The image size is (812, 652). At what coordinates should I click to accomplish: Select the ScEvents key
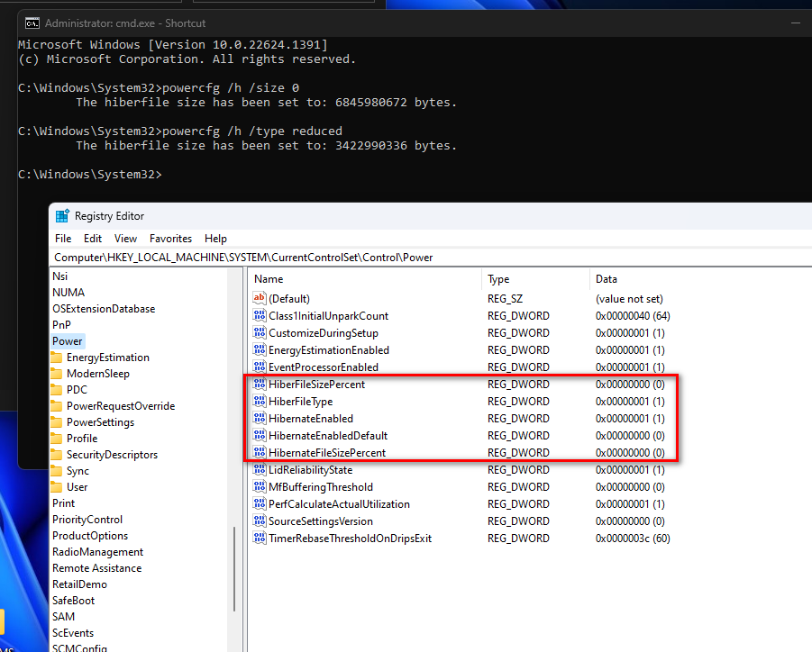[73, 633]
